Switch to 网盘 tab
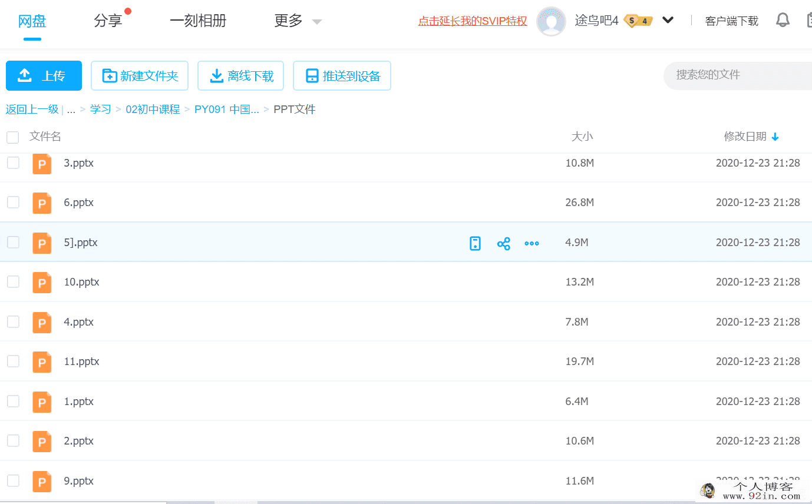812x504 pixels. [32, 21]
